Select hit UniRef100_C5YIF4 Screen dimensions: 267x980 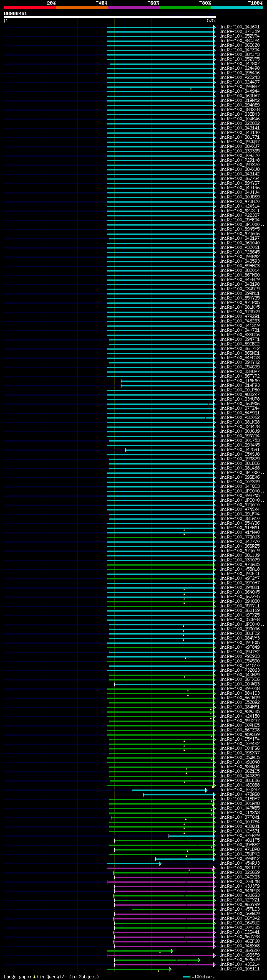tap(239, 739)
